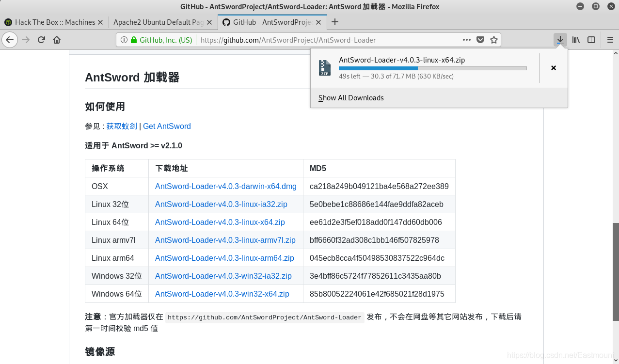Image resolution: width=619 pixels, height=364 pixels.
Task: Click the 下载地址 column header
Action: point(172,168)
